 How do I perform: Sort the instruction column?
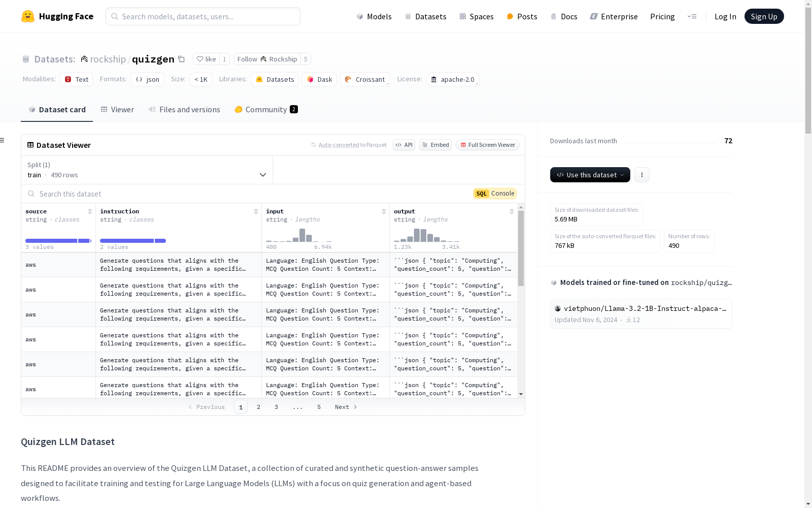pyautogui.click(x=256, y=211)
